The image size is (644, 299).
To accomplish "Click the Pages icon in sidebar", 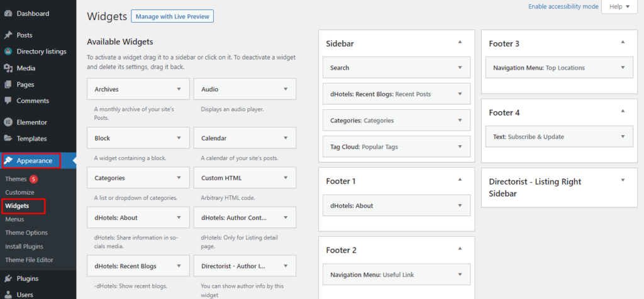I will [x=8, y=84].
